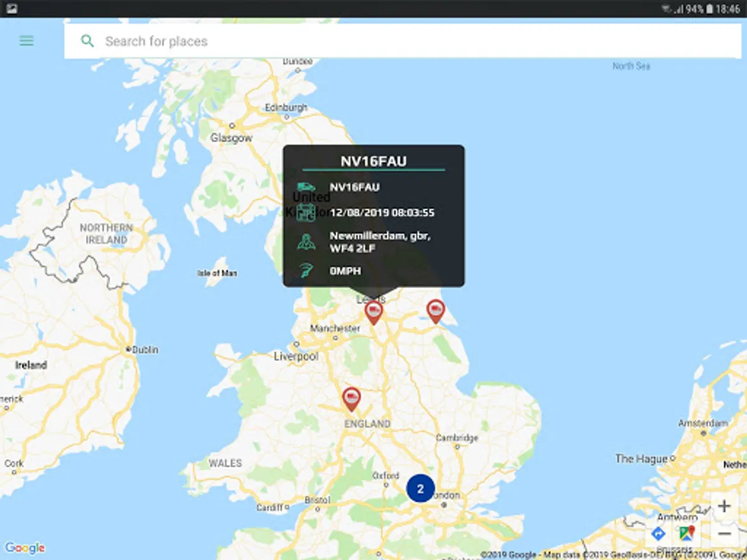Viewport: 747px width, 560px height.
Task: Click the Bristol city label
Action: 317,500
